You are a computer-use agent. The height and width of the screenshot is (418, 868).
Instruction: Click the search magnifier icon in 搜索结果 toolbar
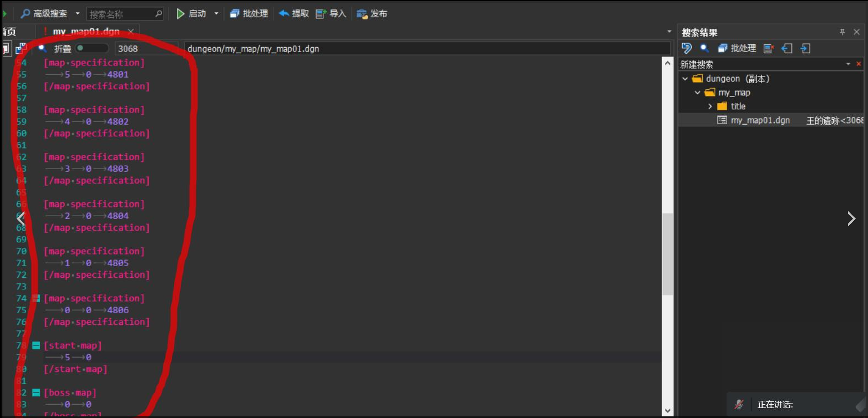(x=704, y=48)
